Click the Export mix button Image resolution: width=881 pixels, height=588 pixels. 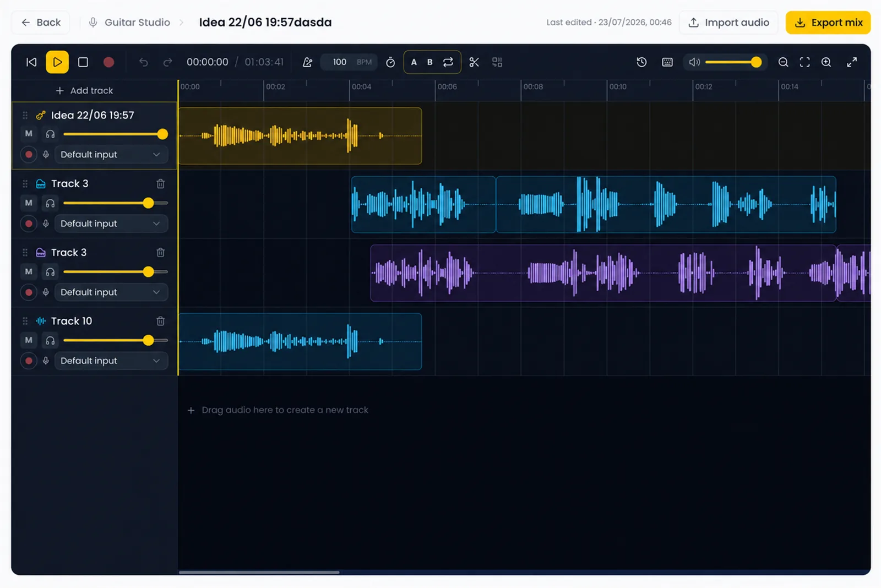tap(828, 23)
